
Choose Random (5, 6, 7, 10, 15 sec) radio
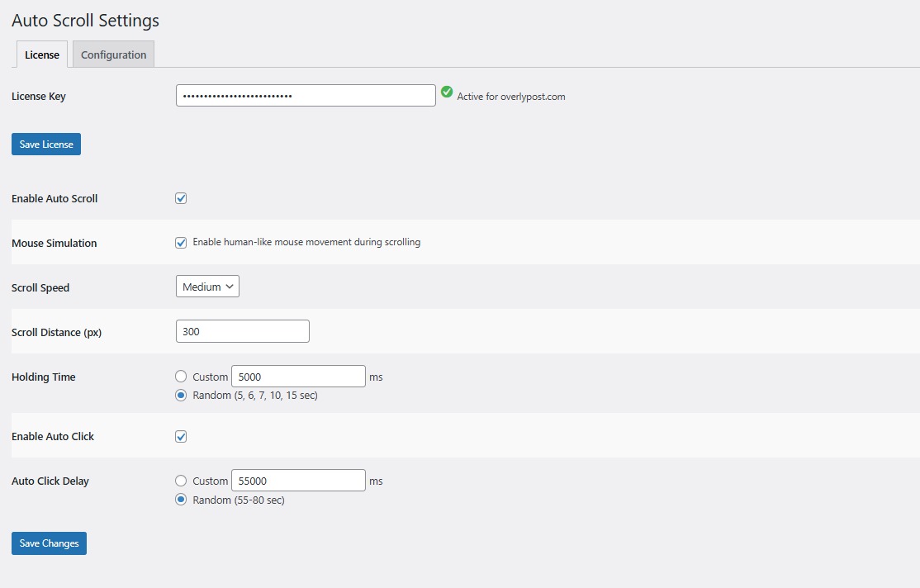(x=181, y=396)
